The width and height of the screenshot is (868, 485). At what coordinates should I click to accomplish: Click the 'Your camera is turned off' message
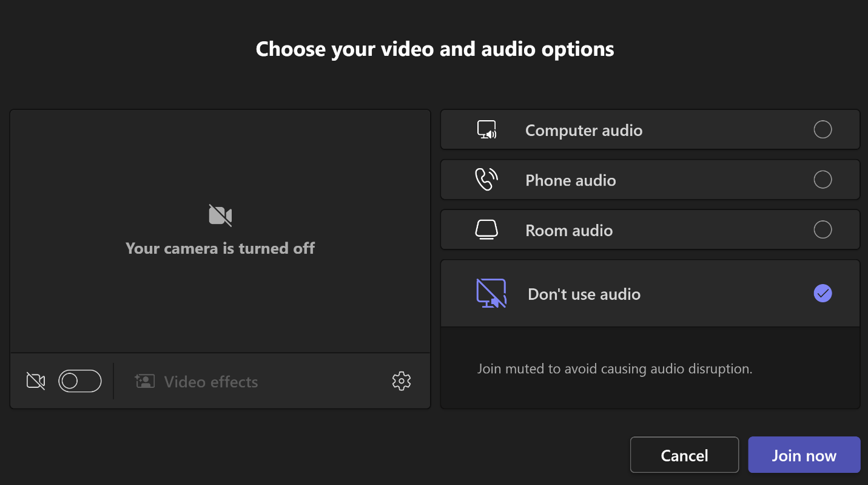click(x=220, y=248)
